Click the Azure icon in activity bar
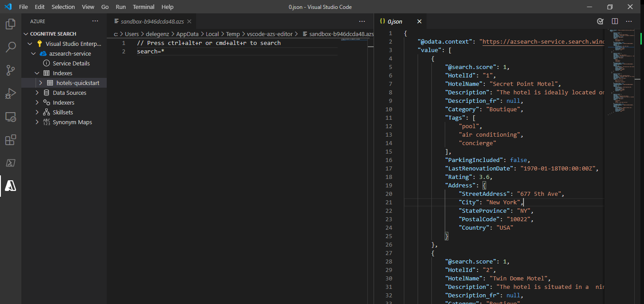This screenshot has height=304, width=644. [10, 186]
